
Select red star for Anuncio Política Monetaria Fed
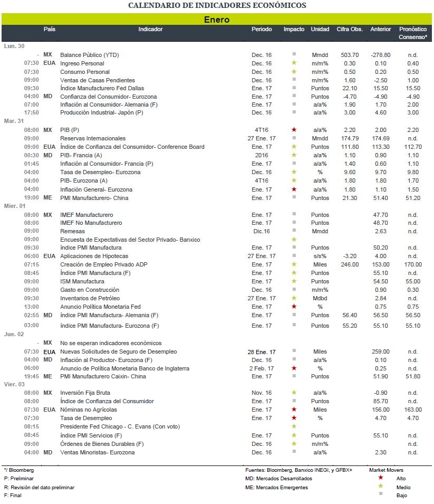[294, 306]
